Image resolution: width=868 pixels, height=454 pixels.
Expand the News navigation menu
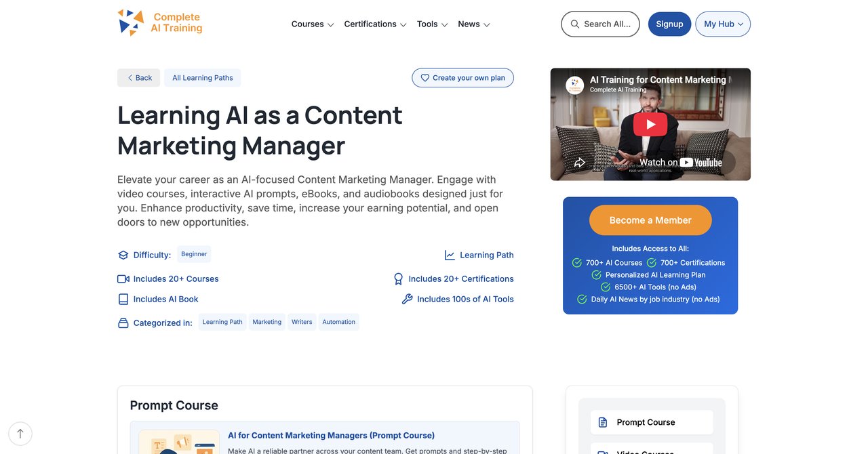(474, 24)
